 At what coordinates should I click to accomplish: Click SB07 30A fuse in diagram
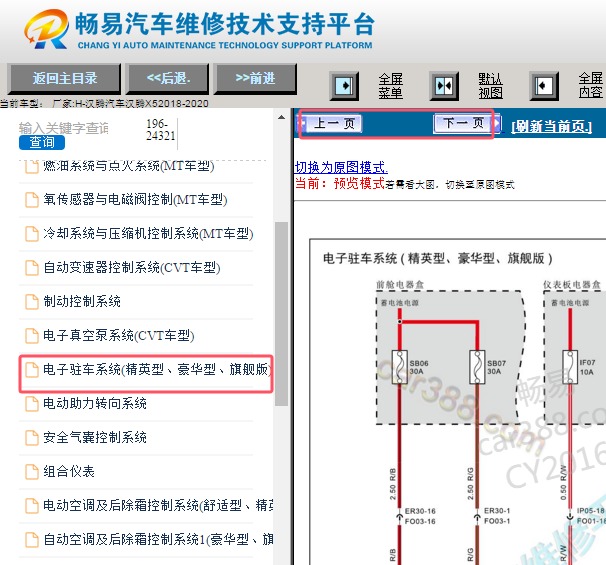point(477,367)
